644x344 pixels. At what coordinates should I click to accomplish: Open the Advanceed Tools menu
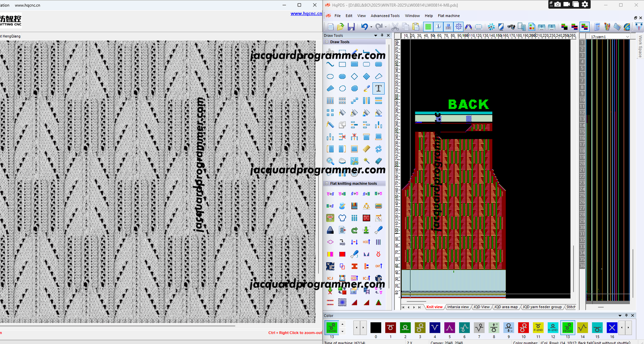[x=385, y=16]
